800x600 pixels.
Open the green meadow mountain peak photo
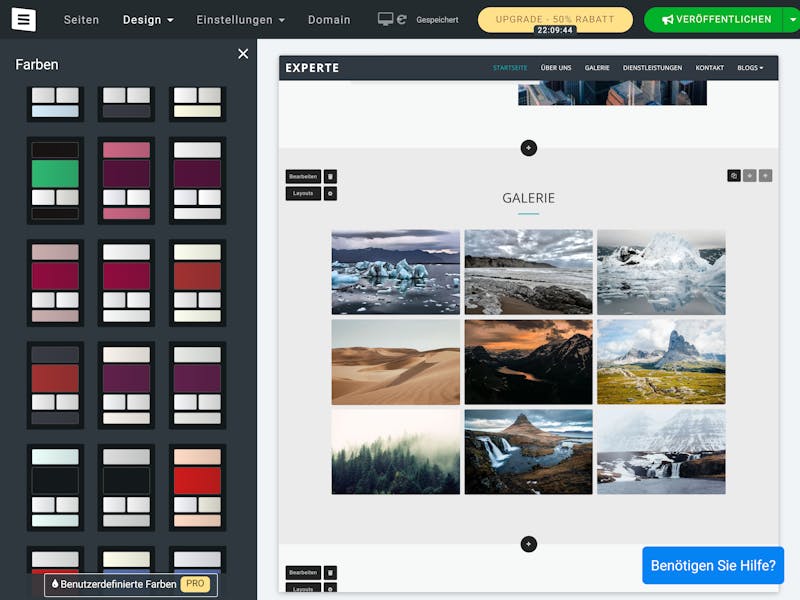(x=661, y=362)
